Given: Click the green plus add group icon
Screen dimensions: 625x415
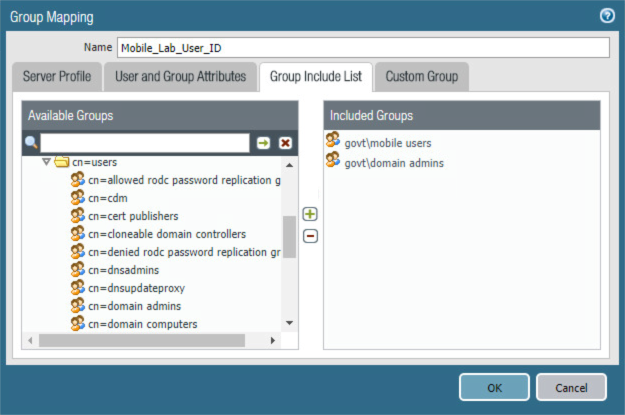Looking at the screenshot, I should [310, 215].
